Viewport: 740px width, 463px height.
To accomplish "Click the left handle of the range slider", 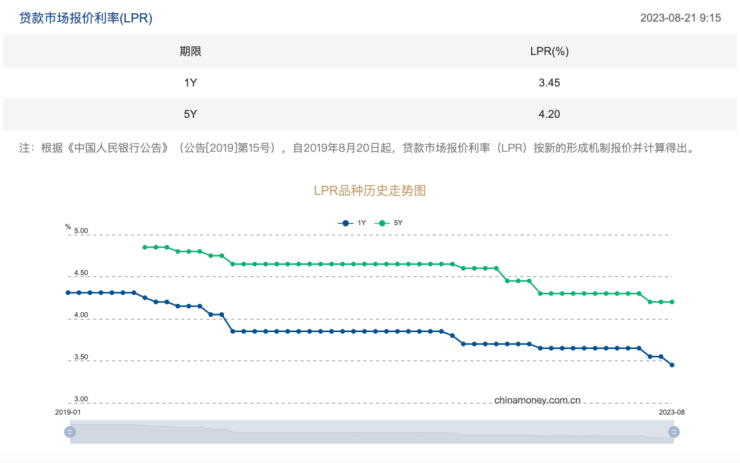I will (70, 432).
